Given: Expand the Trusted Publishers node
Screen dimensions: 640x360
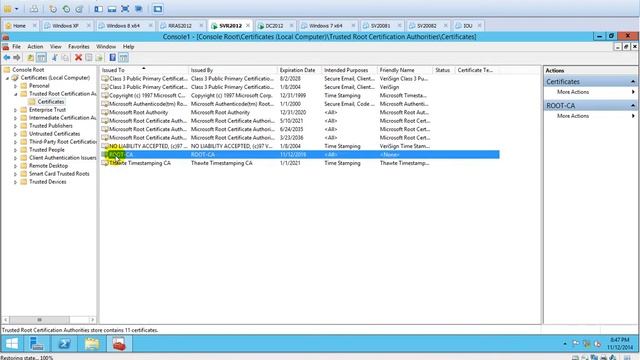Looking at the screenshot, I should point(16,126).
